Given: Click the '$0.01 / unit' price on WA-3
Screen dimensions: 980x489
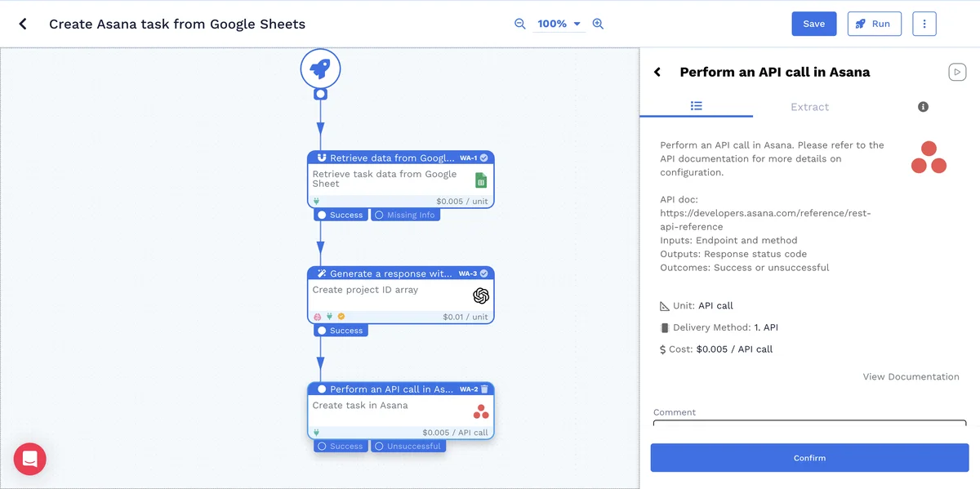Looking at the screenshot, I should 465,317.
